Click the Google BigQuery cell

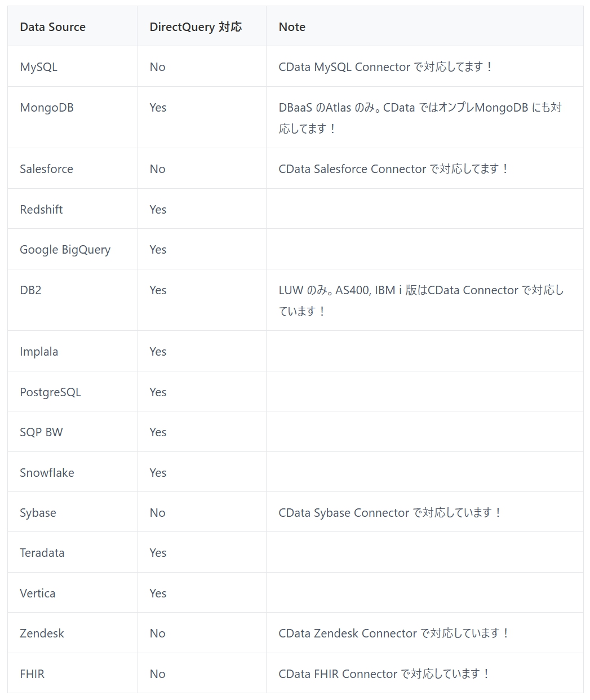(x=65, y=250)
